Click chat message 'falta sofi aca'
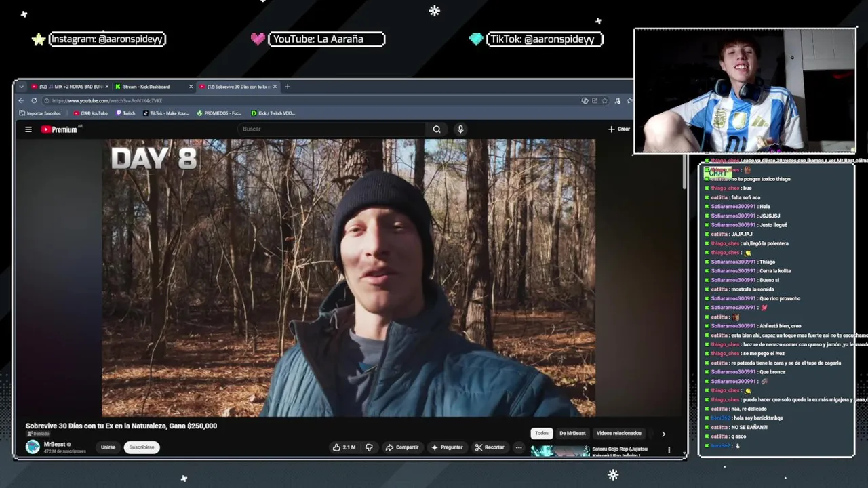This screenshot has height=488, width=868. coord(746,197)
